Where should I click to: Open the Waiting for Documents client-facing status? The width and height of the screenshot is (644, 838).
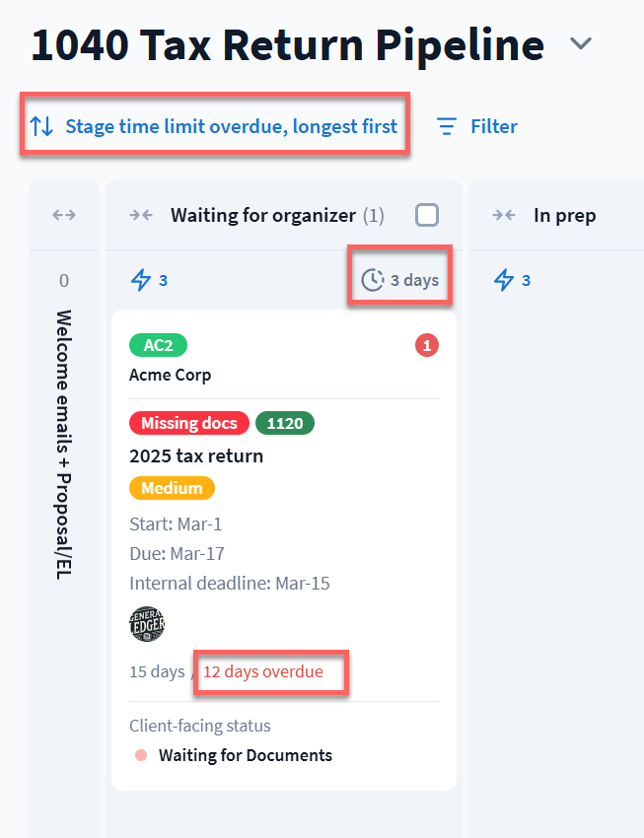coord(245,756)
